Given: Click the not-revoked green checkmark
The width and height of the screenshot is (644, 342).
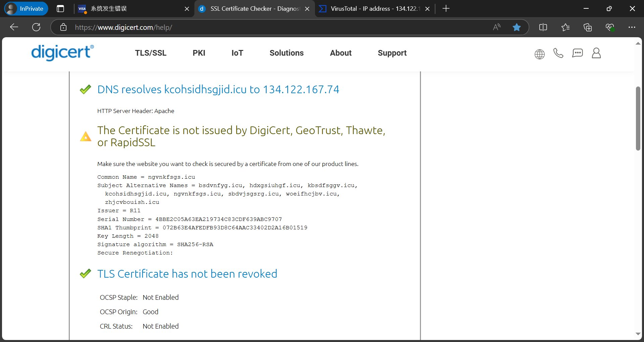Looking at the screenshot, I should coord(86,273).
